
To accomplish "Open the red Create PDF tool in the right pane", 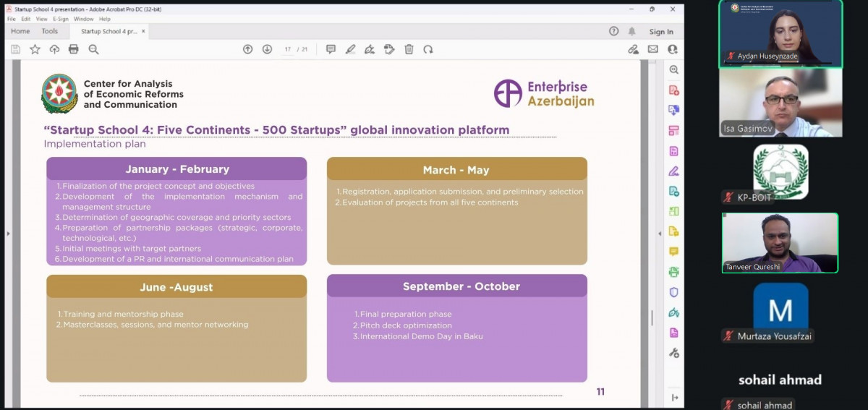I will (673, 90).
